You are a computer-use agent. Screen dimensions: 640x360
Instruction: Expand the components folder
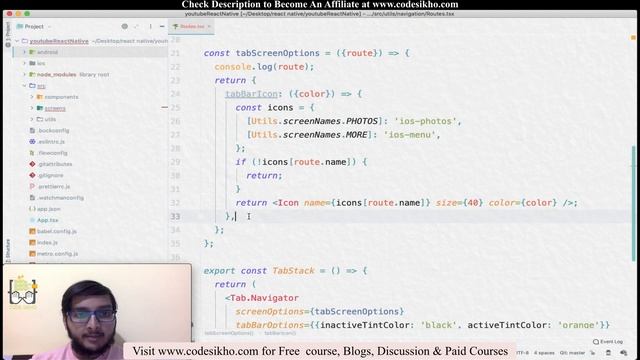(32, 97)
